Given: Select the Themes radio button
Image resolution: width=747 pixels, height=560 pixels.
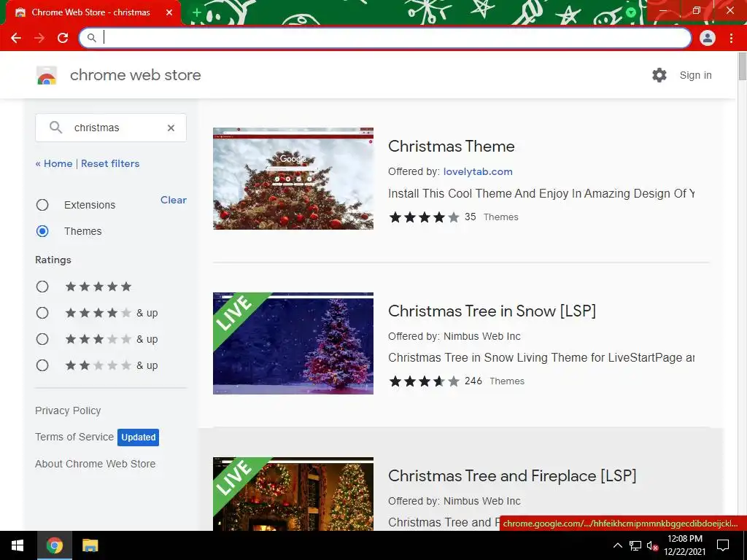Looking at the screenshot, I should (42, 231).
